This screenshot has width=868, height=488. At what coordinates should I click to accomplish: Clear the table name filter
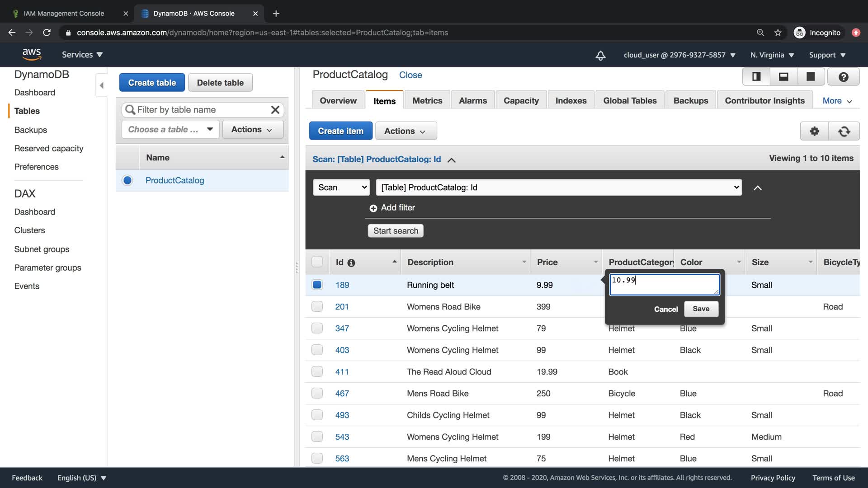point(275,110)
